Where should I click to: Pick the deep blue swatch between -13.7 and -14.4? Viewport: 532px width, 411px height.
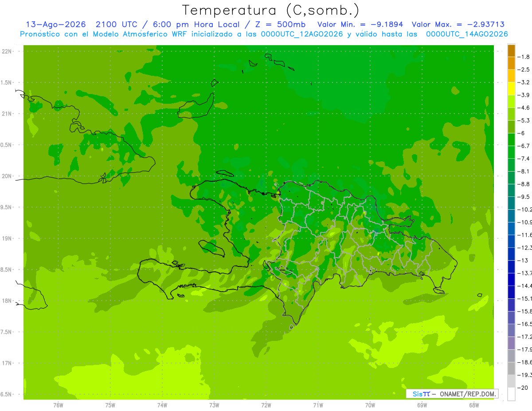coord(512,279)
